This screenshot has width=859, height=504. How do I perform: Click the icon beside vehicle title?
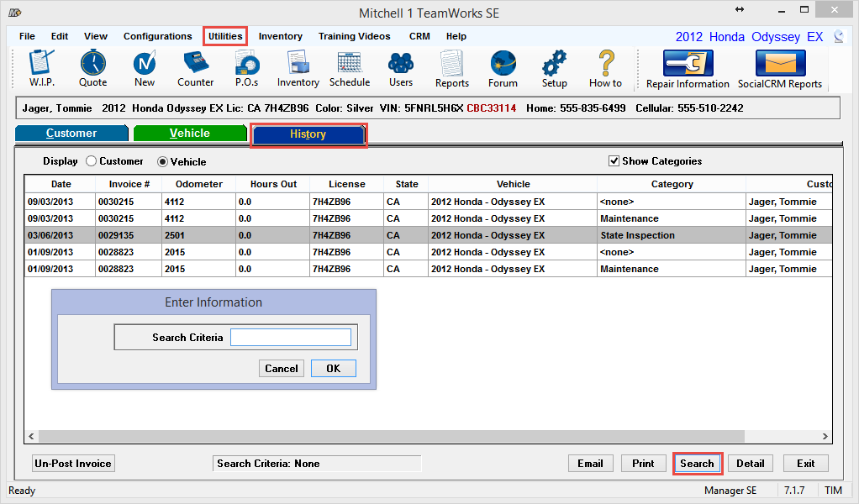click(x=839, y=37)
